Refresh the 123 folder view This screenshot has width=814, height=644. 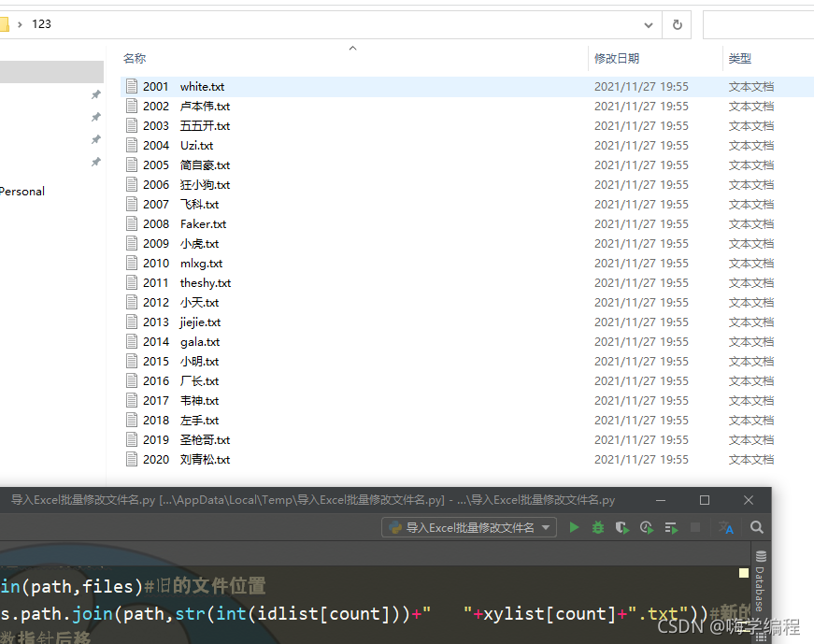click(677, 24)
